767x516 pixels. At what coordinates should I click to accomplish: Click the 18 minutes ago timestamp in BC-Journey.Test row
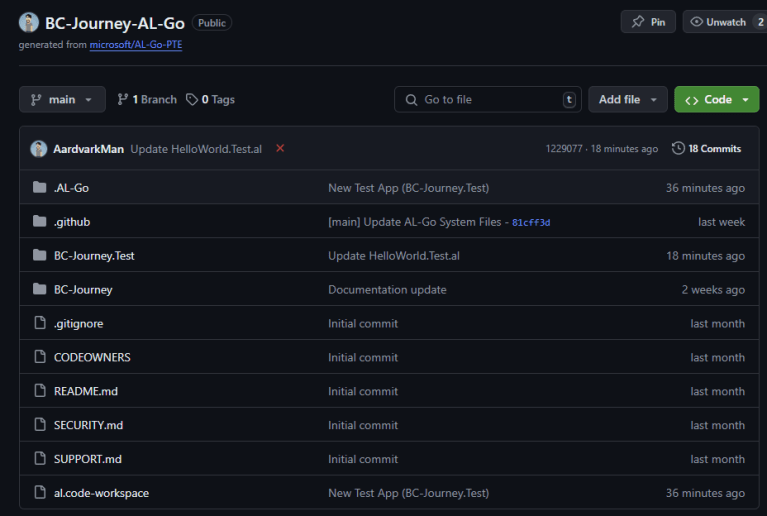click(x=705, y=256)
